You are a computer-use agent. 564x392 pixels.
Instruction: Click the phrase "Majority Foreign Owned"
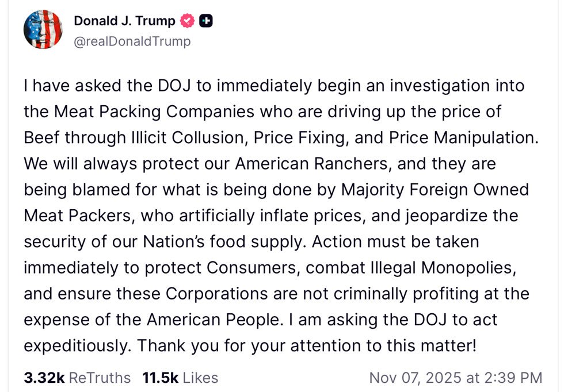coord(435,190)
